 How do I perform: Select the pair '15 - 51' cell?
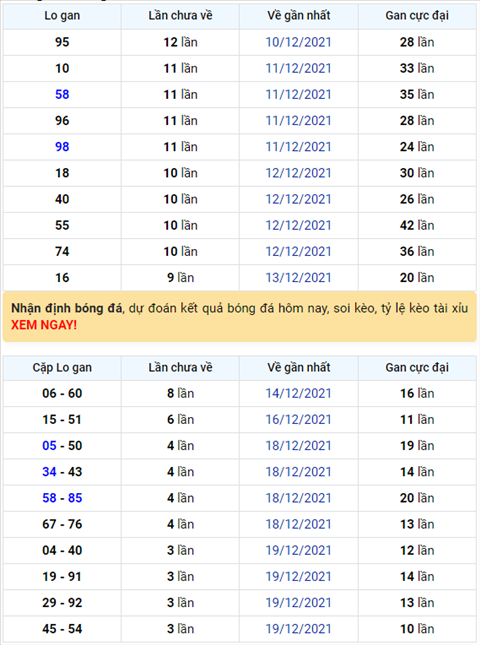[62, 420]
